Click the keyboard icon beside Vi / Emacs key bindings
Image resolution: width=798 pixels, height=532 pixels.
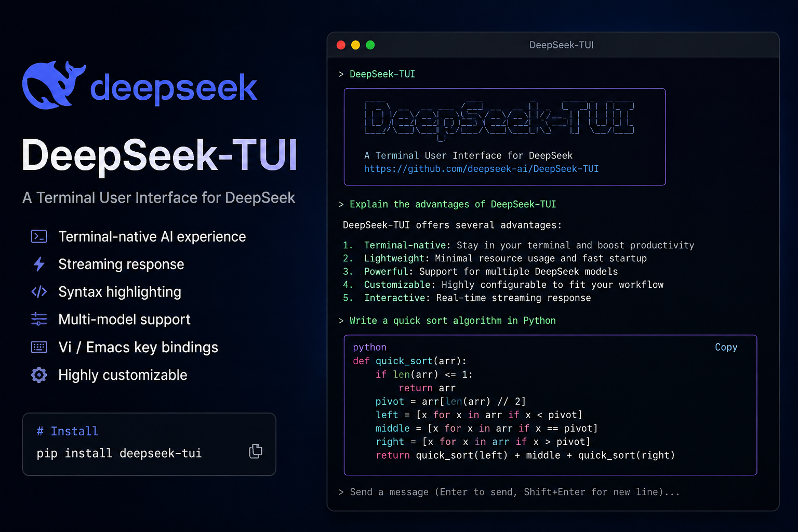(39, 347)
